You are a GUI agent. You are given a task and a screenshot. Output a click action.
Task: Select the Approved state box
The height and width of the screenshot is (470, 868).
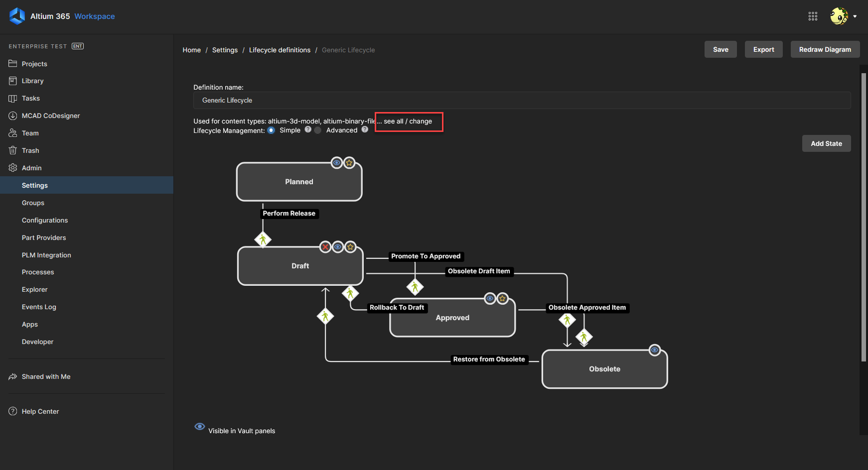[452, 318]
